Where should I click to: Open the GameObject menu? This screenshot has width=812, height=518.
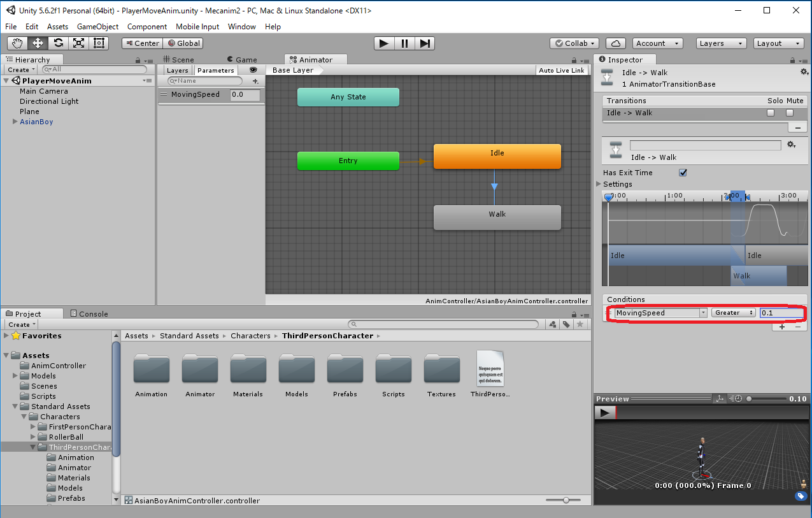pos(97,27)
